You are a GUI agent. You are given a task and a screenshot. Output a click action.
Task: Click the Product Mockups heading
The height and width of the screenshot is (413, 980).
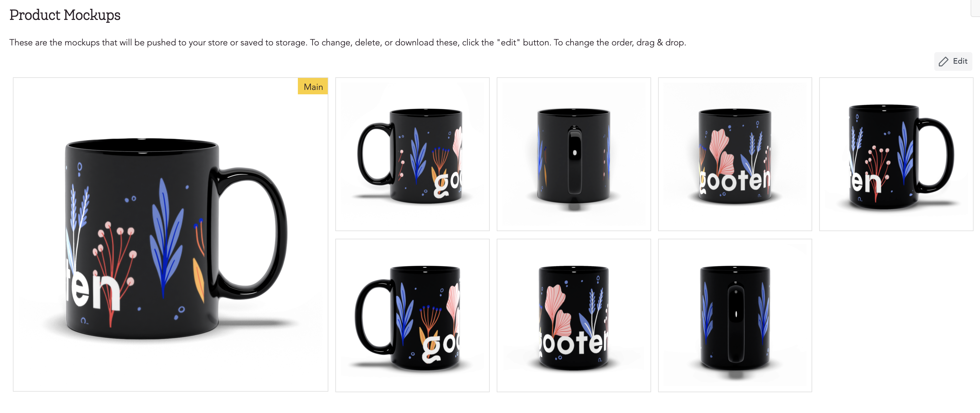(x=65, y=15)
